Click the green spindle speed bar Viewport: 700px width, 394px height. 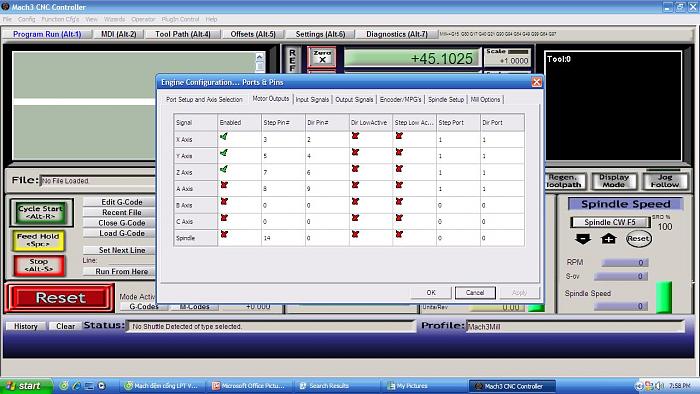coord(663,298)
